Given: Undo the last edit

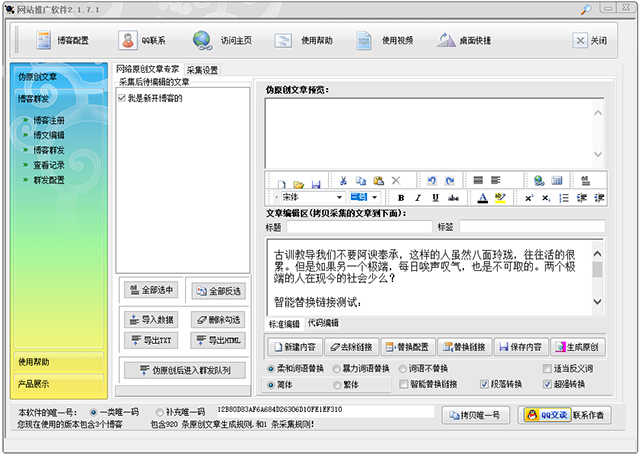Looking at the screenshot, I should pos(431,180).
